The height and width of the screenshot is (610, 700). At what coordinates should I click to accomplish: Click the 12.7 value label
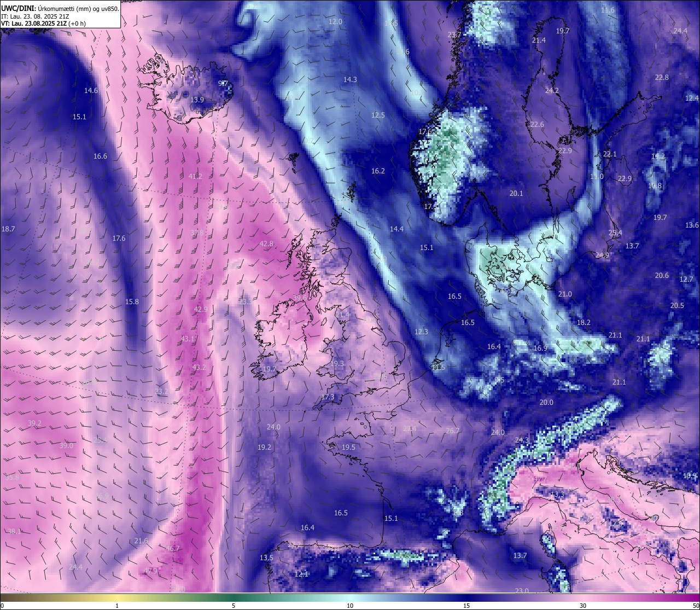click(x=686, y=279)
